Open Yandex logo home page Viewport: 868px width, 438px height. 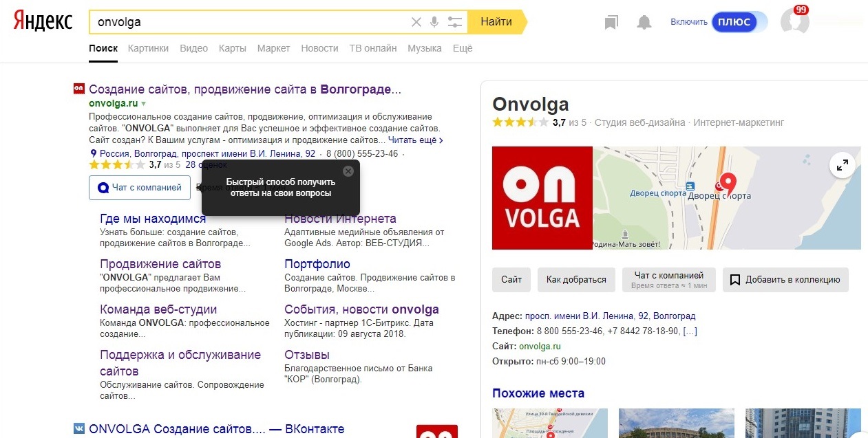tap(43, 22)
